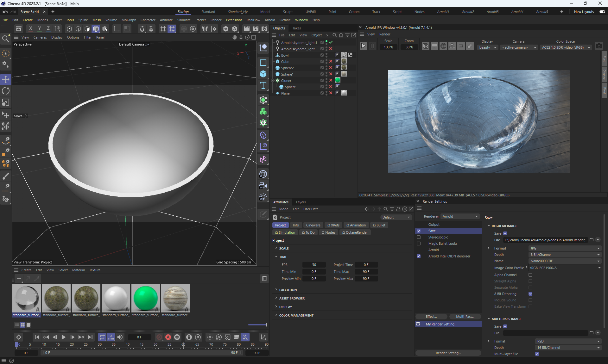
Task: Select the Scale tool in left toolbar
Action: [6, 102]
